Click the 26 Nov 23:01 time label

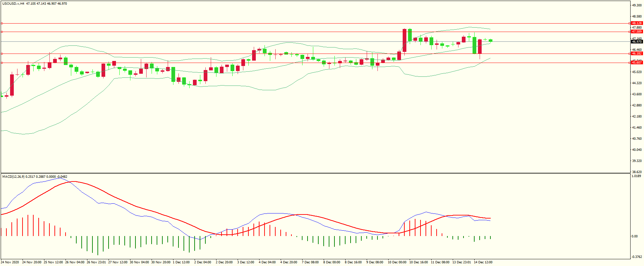click(x=96, y=262)
